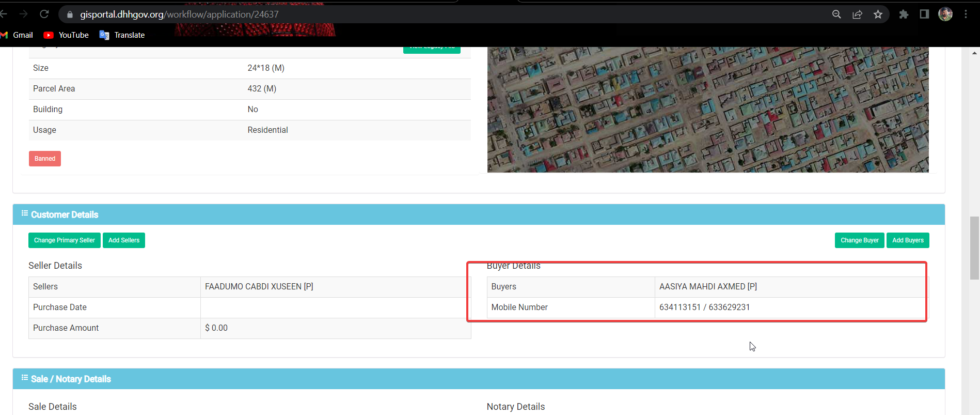Viewport: 980px width, 415px height.
Task: Click the Seller Details heading
Action: click(x=55, y=266)
